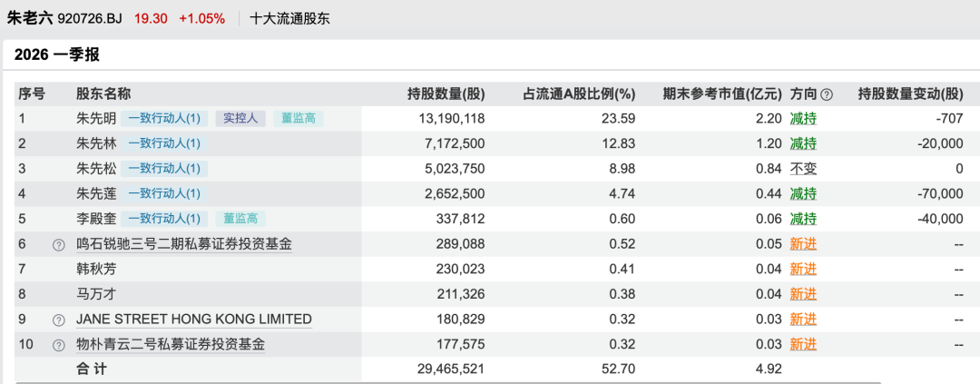Viewport: 980px width, 384px height.
Task: Open the 十大流通股东 tab
Action: [x=289, y=18]
